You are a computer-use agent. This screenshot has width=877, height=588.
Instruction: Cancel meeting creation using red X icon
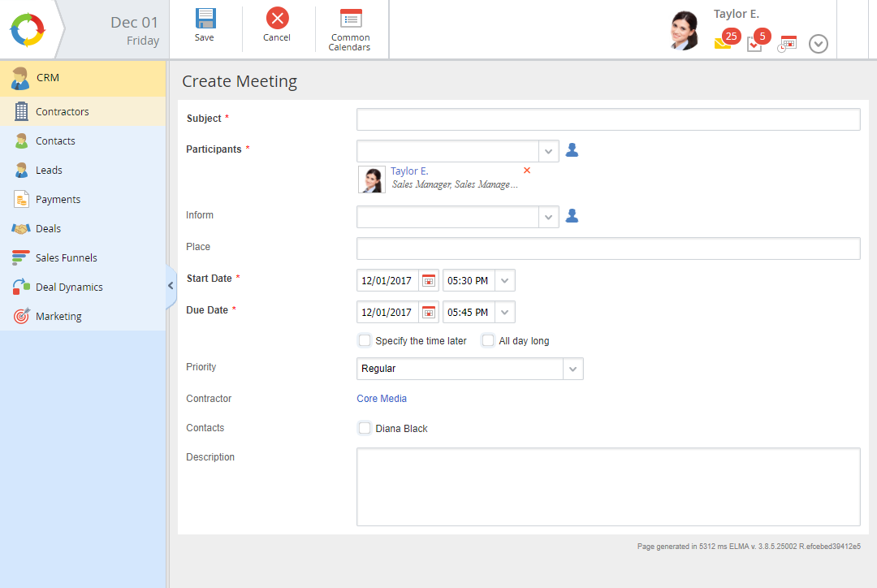point(277,19)
